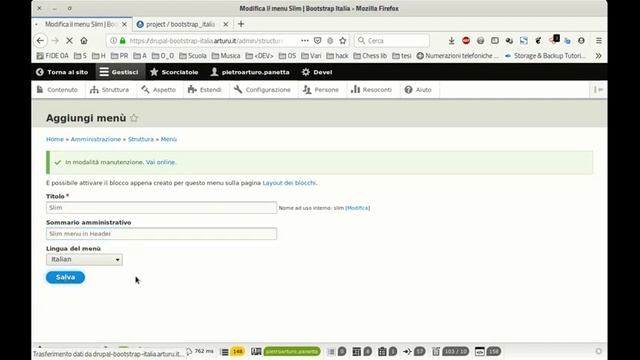Image resolution: width=640 pixels, height=360 pixels.
Task: Click the blue Salva button
Action: click(x=65, y=277)
